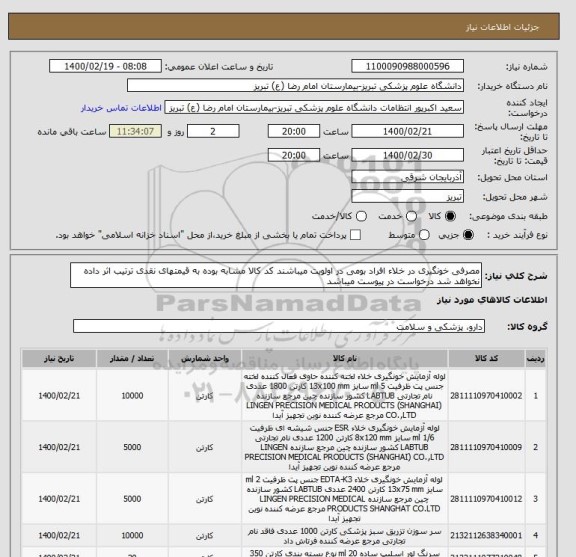Click the remaining days field showing 2
576x557 pixels.
213,131
